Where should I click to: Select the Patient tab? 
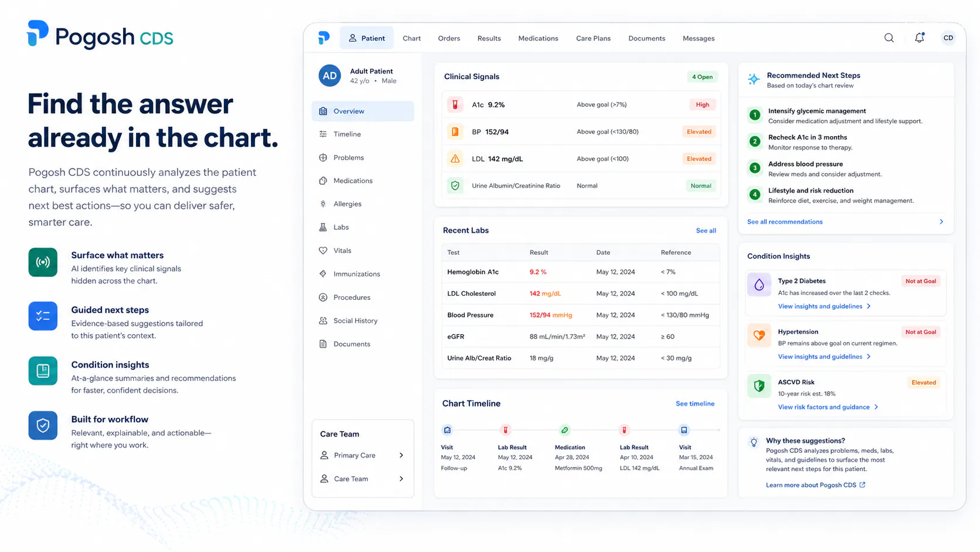[367, 38]
